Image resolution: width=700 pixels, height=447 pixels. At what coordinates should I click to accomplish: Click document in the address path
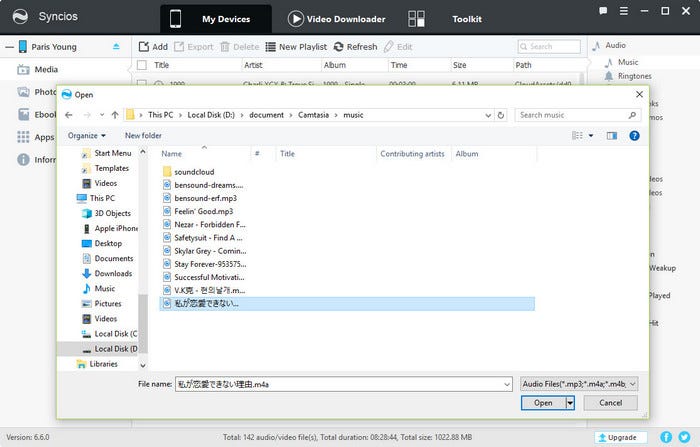(x=267, y=115)
